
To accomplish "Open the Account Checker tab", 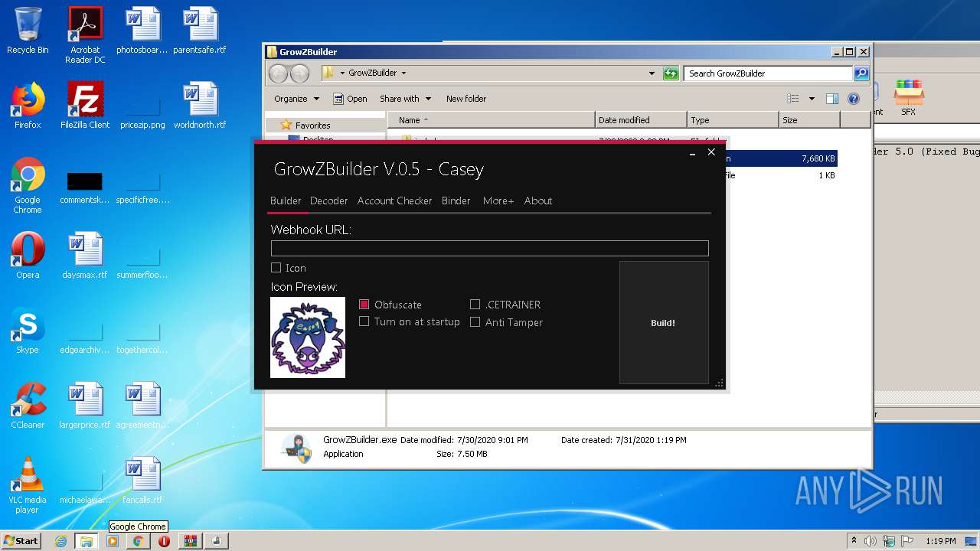I will point(395,201).
